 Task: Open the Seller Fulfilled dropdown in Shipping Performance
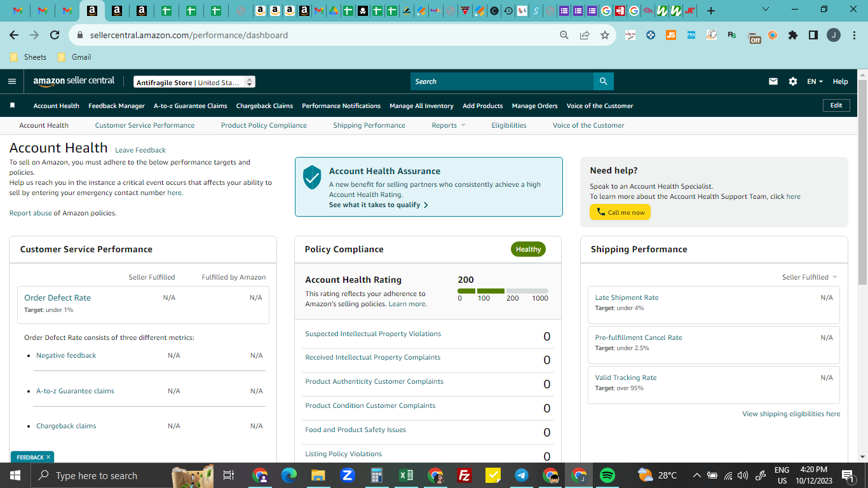(810, 277)
